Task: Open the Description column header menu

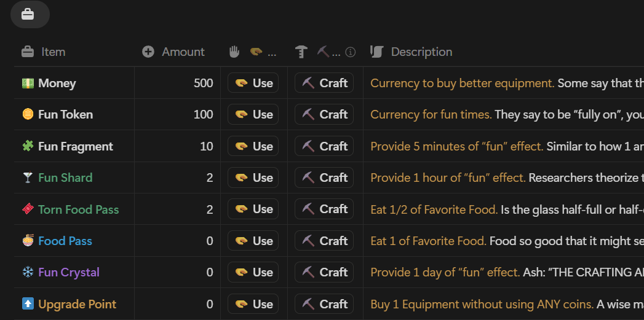Action: click(421, 52)
